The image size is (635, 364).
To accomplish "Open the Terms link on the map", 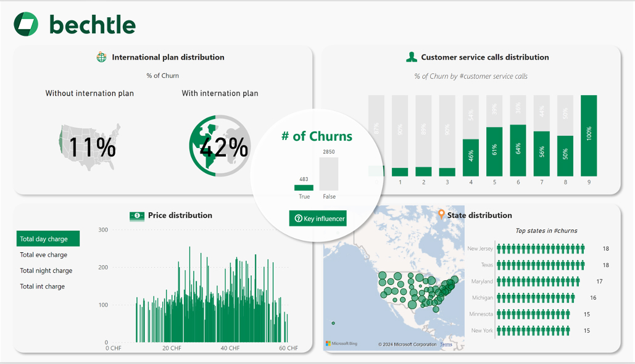I will [x=446, y=344].
